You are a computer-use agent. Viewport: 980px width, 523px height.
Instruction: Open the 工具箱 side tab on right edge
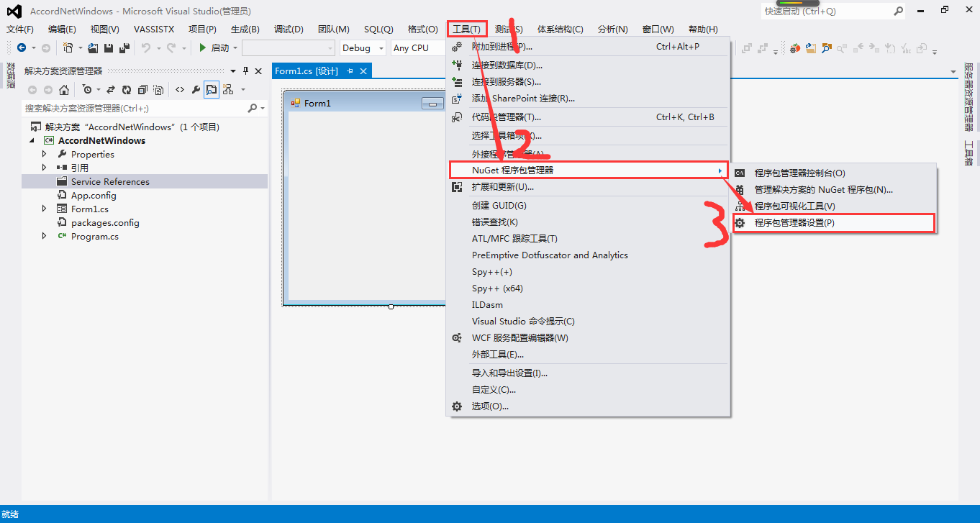[x=968, y=153]
